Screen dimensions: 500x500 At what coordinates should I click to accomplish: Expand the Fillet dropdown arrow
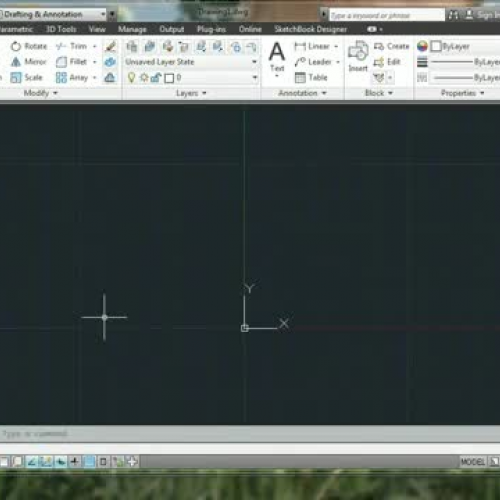pos(95,62)
